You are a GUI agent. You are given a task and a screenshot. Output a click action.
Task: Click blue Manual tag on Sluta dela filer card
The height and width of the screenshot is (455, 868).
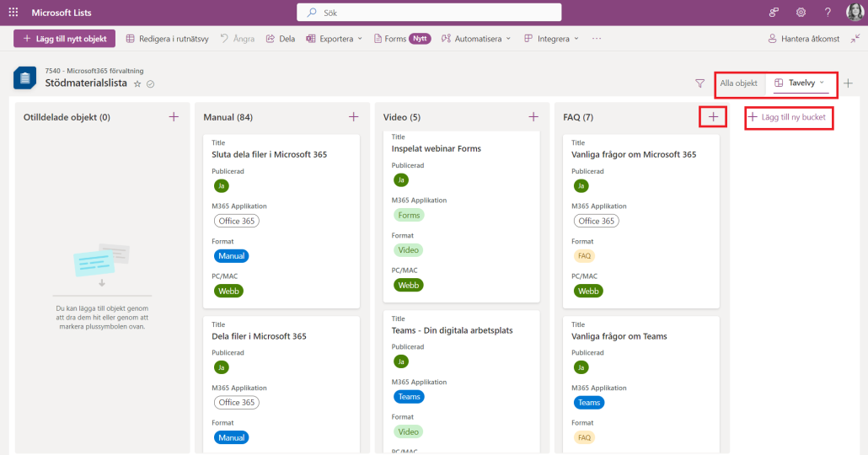pos(232,256)
